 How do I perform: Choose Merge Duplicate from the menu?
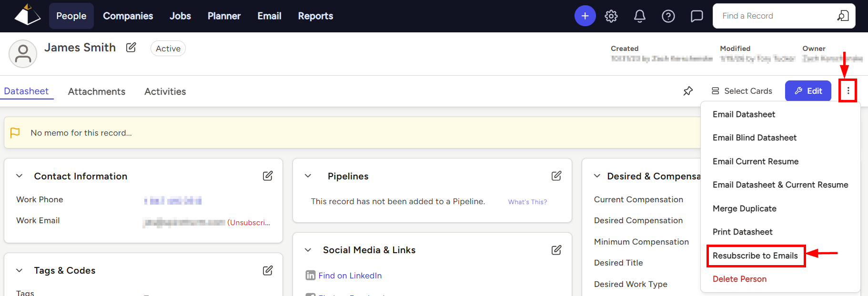[745, 208]
